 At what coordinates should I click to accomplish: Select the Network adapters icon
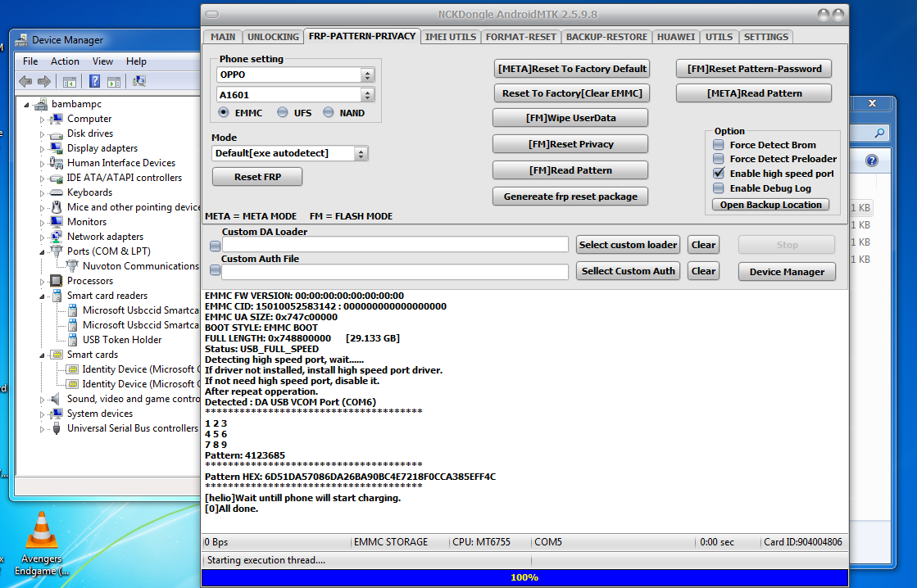point(57,236)
